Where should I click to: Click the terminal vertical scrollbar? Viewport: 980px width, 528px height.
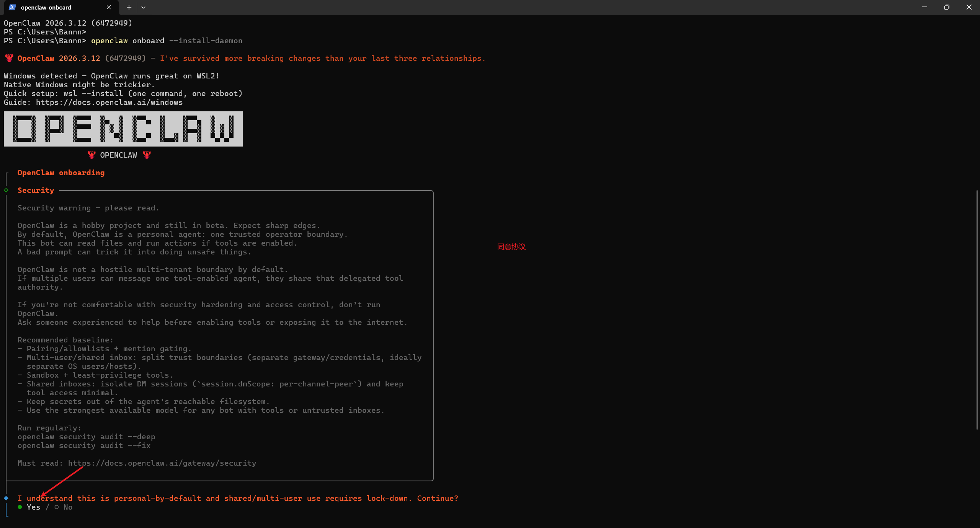tap(977, 310)
